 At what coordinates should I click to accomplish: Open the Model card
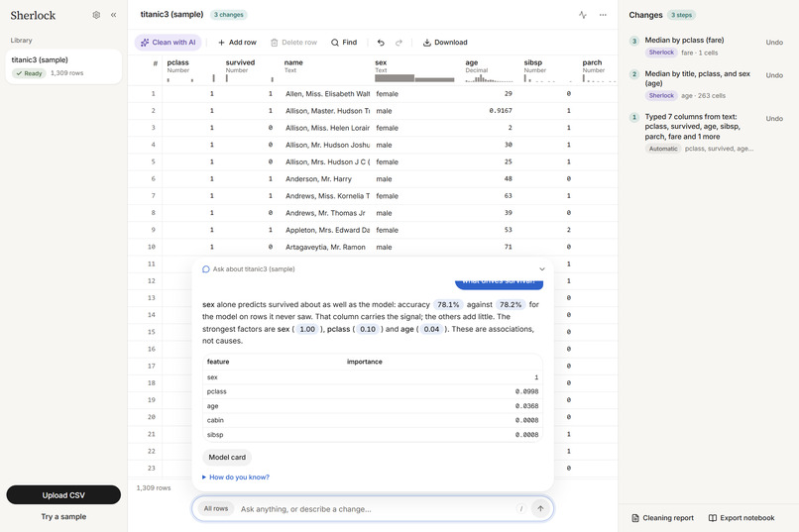227,457
